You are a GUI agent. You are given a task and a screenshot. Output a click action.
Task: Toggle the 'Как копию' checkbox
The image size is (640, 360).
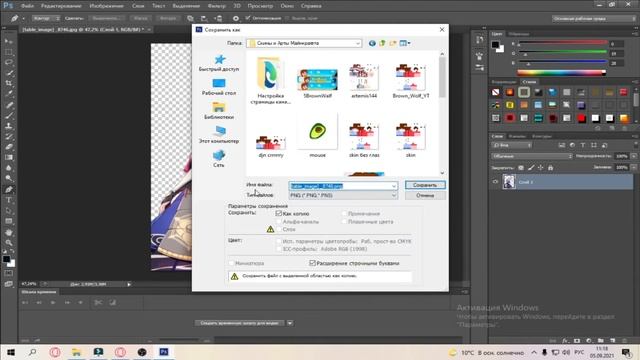(x=279, y=213)
